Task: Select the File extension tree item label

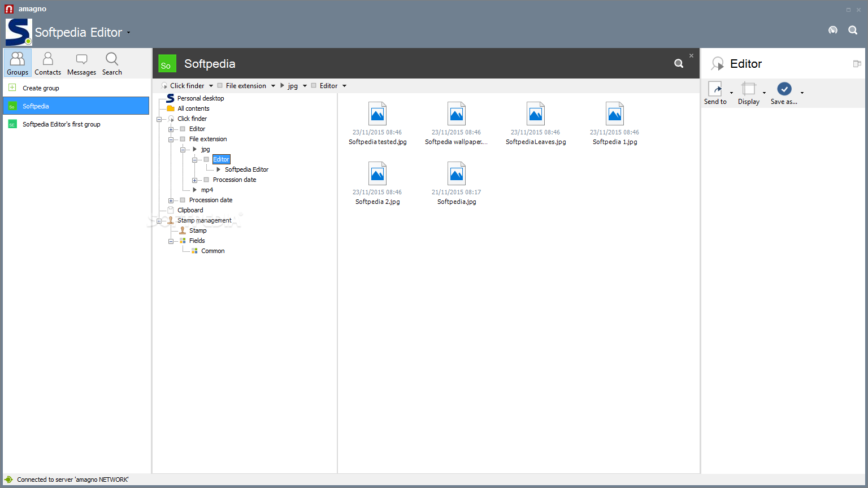Action: pos(208,139)
